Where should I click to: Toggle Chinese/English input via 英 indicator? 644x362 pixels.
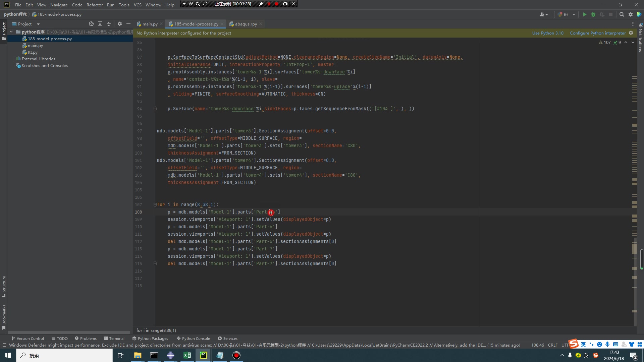583,344
